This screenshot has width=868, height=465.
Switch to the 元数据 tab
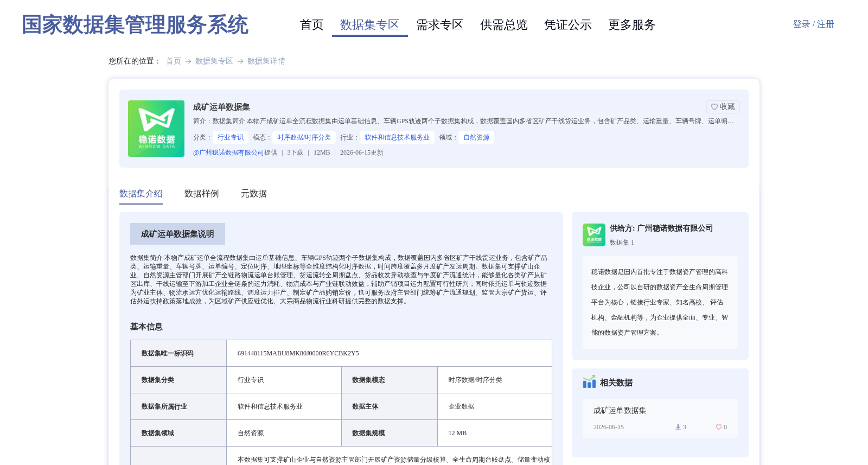(x=254, y=194)
